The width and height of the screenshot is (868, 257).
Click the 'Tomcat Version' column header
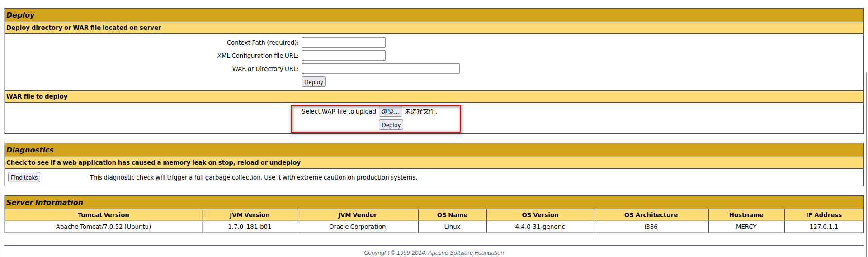point(104,215)
